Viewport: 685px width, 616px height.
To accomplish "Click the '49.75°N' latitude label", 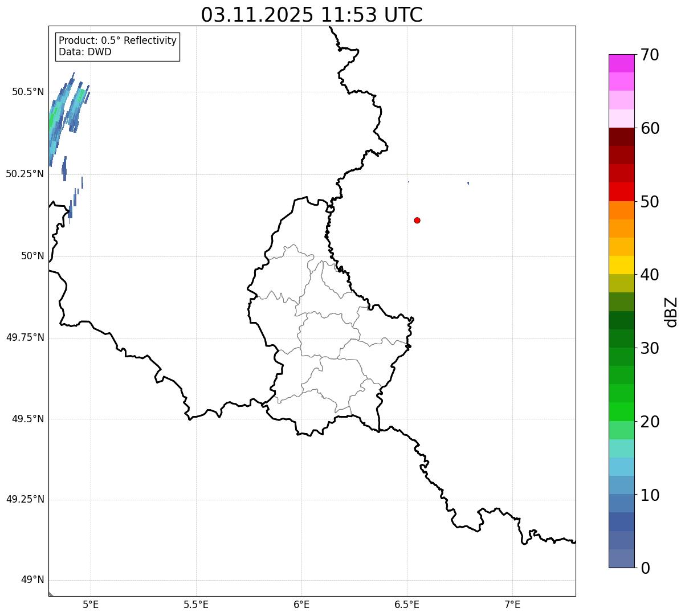I will pyautogui.click(x=25, y=337).
